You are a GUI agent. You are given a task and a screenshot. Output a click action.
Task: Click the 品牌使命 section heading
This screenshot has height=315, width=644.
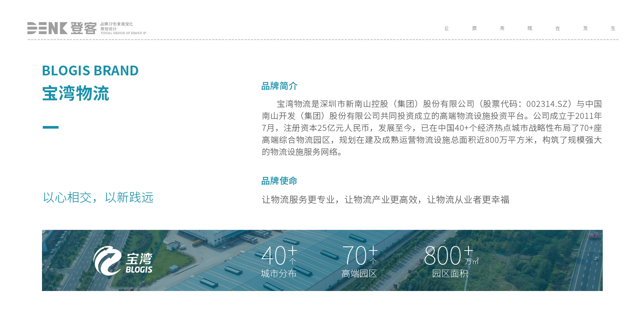click(x=279, y=181)
